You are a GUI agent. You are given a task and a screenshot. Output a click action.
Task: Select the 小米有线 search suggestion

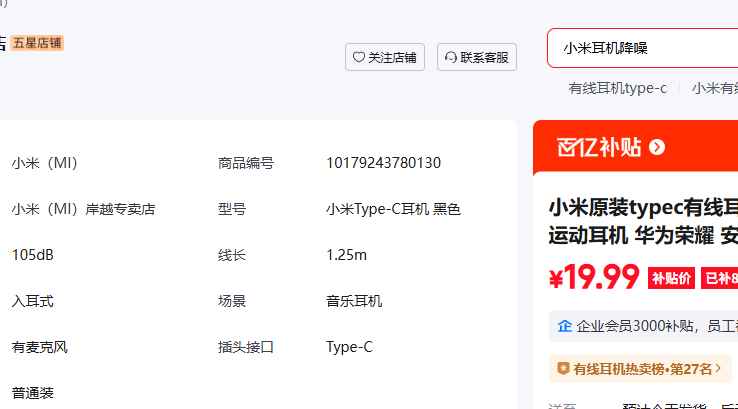click(714, 88)
